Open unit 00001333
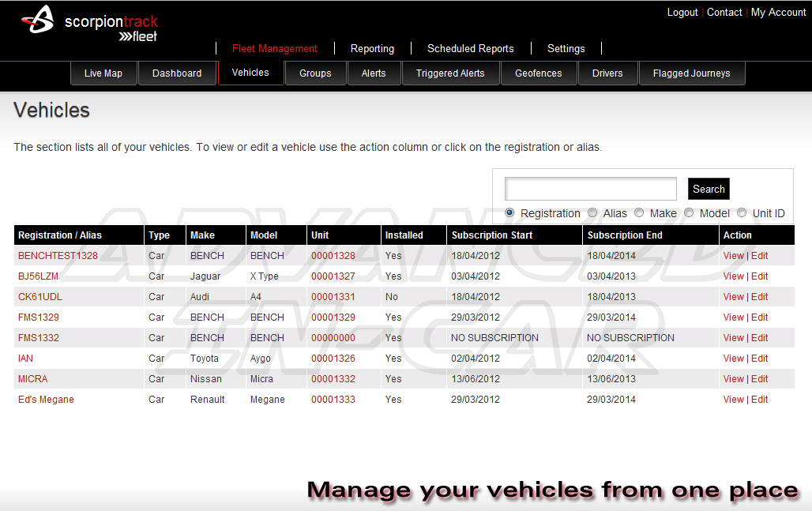This screenshot has height=511, width=812. [x=333, y=400]
